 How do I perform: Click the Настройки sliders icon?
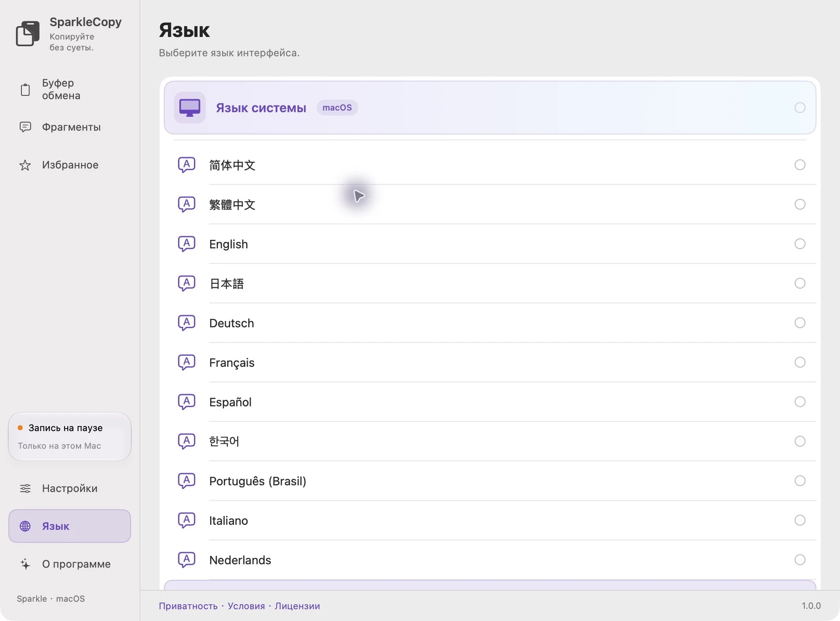pyautogui.click(x=25, y=489)
